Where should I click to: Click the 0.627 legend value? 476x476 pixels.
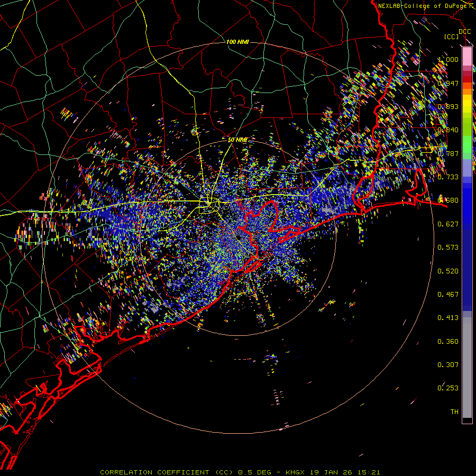[448, 224]
